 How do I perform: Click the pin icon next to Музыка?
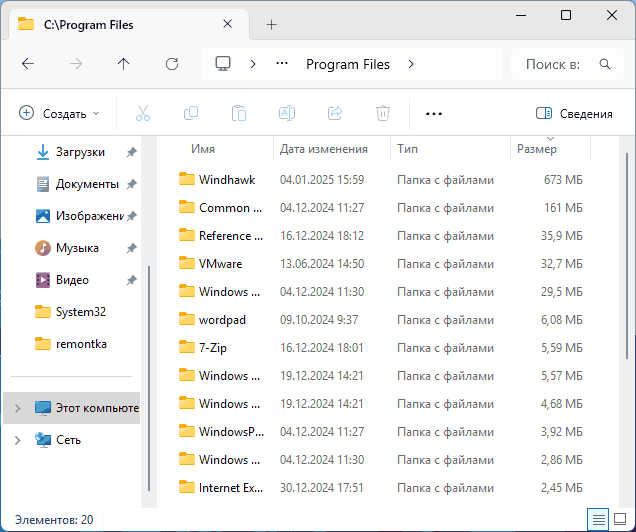pos(131,248)
